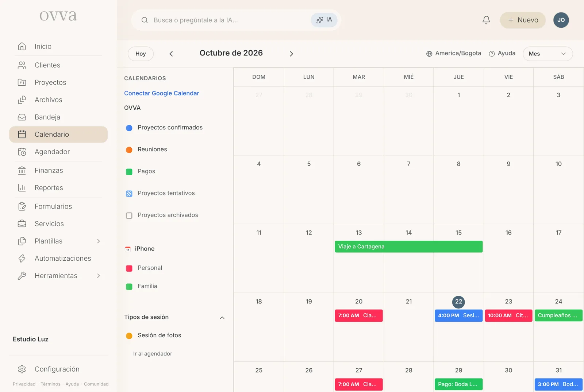Click the Automatizaciones lightning icon
The image size is (584, 392).
[x=22, y=258]
